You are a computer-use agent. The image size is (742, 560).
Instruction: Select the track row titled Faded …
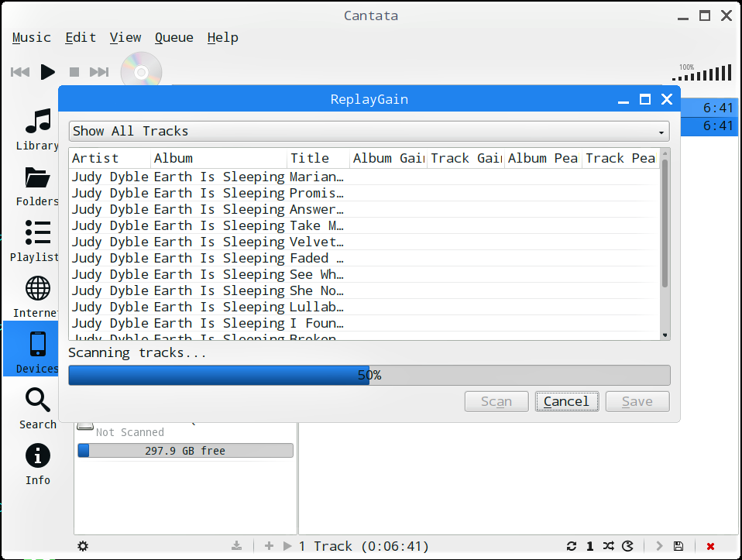[364, 258]
